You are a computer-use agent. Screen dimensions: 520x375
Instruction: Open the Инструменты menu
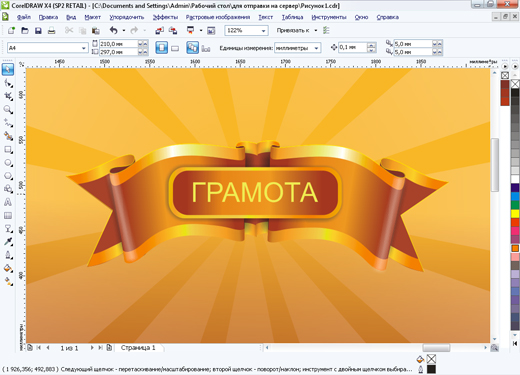329,17
